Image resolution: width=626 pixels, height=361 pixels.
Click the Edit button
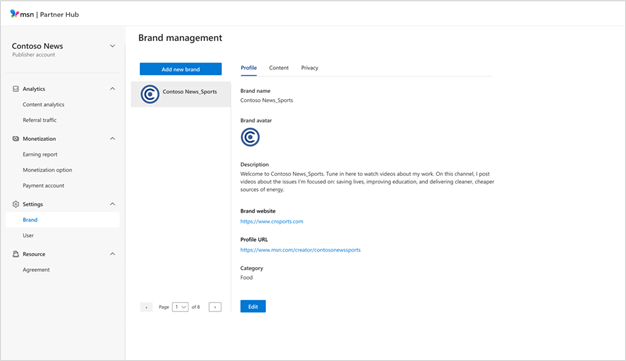[x=253, y=306]
